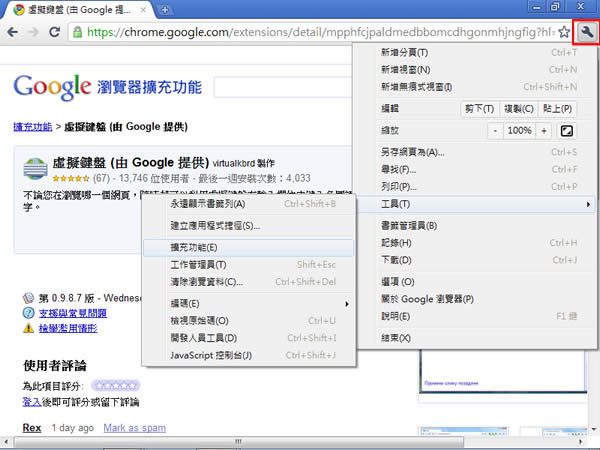This screenshot has width=600, height=450.
Task: Click the version info icon beside 第 0.9.8.7 版
Action: (x=28, y=298)
